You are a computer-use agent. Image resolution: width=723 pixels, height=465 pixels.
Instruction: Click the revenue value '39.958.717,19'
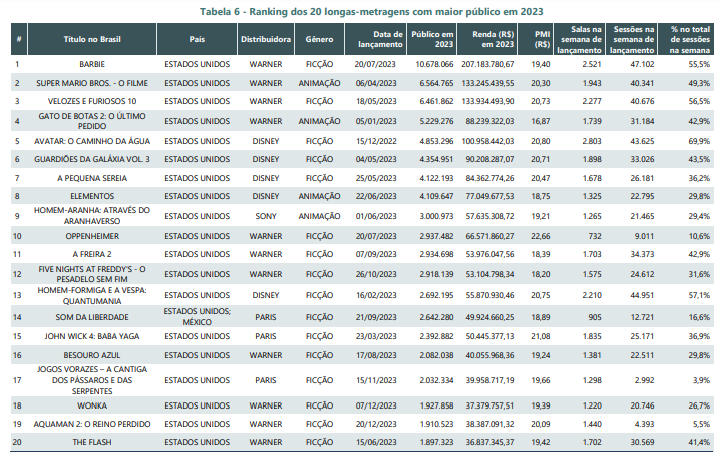(x=490, y=380)
